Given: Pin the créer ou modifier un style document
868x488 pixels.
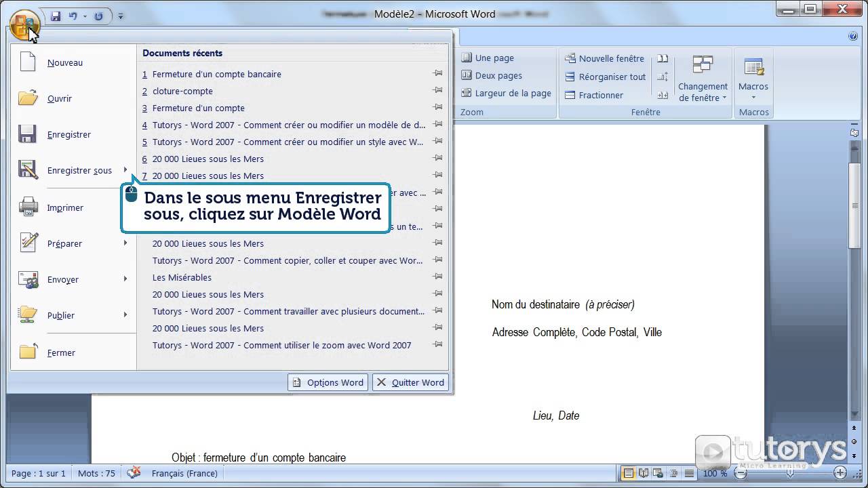Looking at the screenshot, I should tap(438, 141).
